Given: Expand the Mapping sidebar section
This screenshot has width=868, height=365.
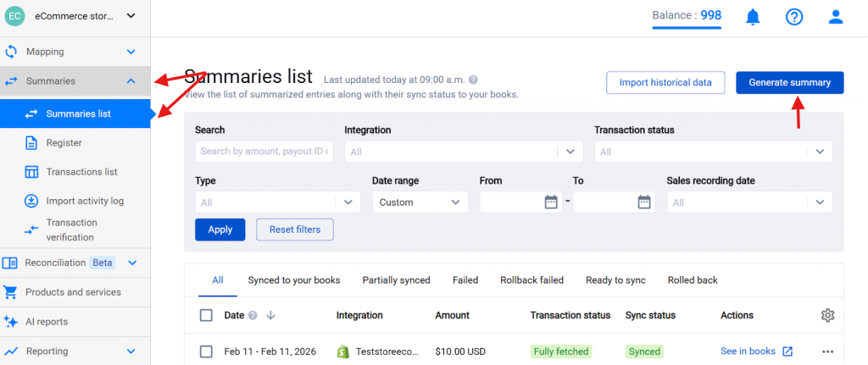Looking at the screenshot, I should pos(131,52).
